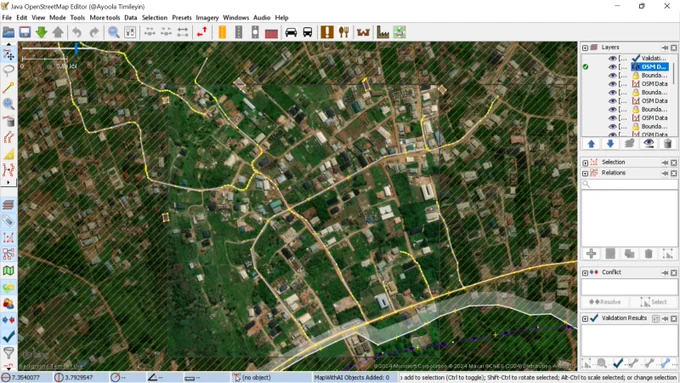The image size is (680, 383).
Task: Click the Resolve conflict button
Action: [605, 302]
